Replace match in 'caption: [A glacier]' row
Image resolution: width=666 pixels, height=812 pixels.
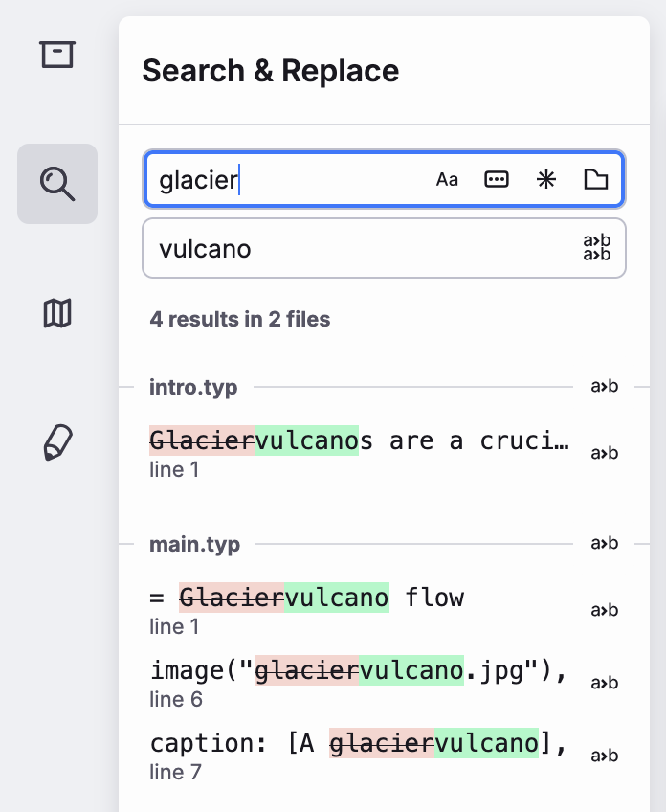pyautogui.click(x=605, y=756)
